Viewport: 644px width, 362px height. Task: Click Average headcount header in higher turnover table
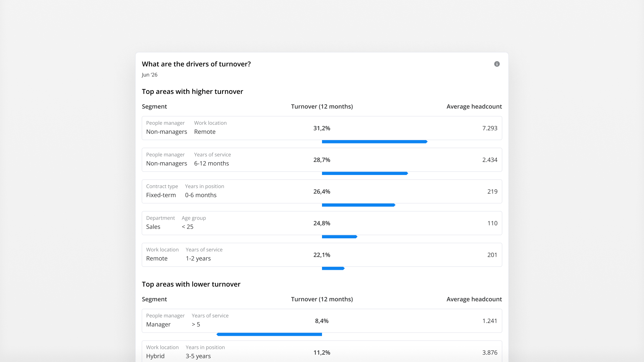coord(474,107)
